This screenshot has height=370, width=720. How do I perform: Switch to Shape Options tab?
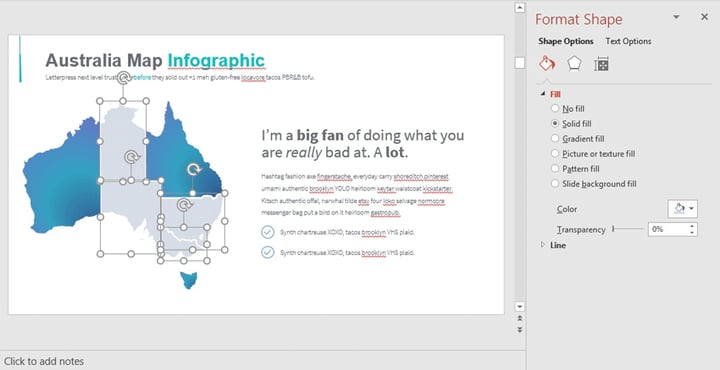[x=566, y=41]
